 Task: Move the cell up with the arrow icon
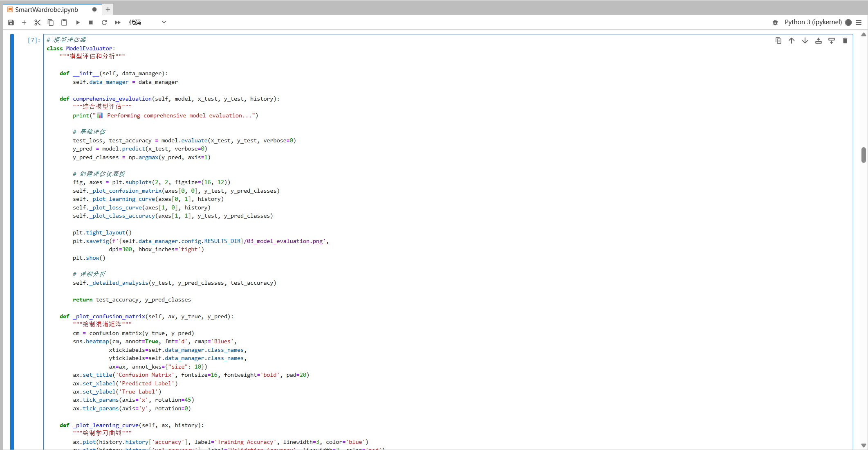click(792, 40)
